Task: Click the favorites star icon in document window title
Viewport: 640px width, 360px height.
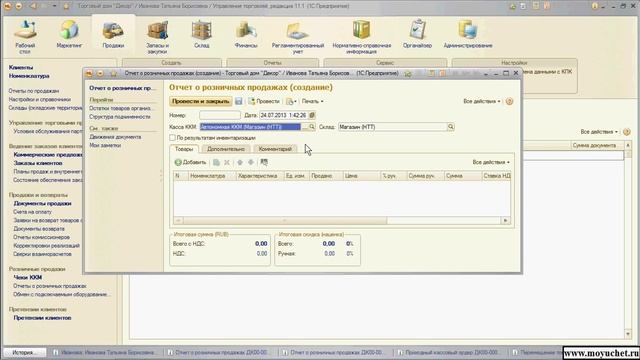Action: (x=113, y=73)
